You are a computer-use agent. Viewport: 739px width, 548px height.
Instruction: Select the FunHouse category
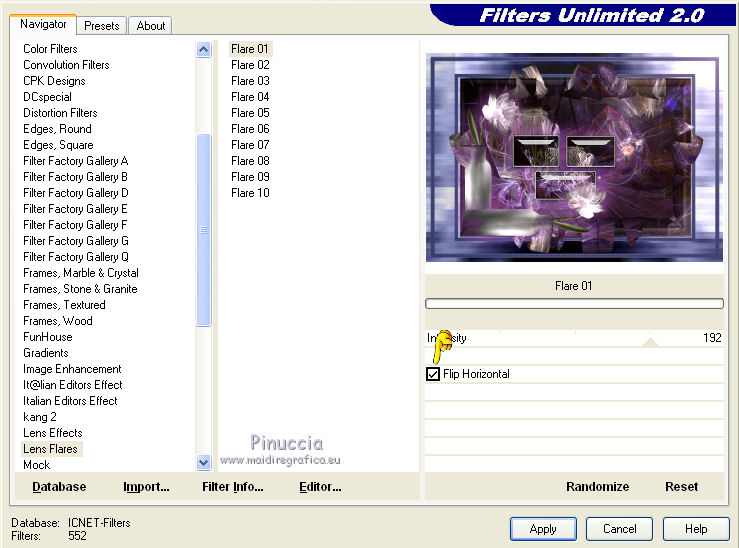(48, 337)
